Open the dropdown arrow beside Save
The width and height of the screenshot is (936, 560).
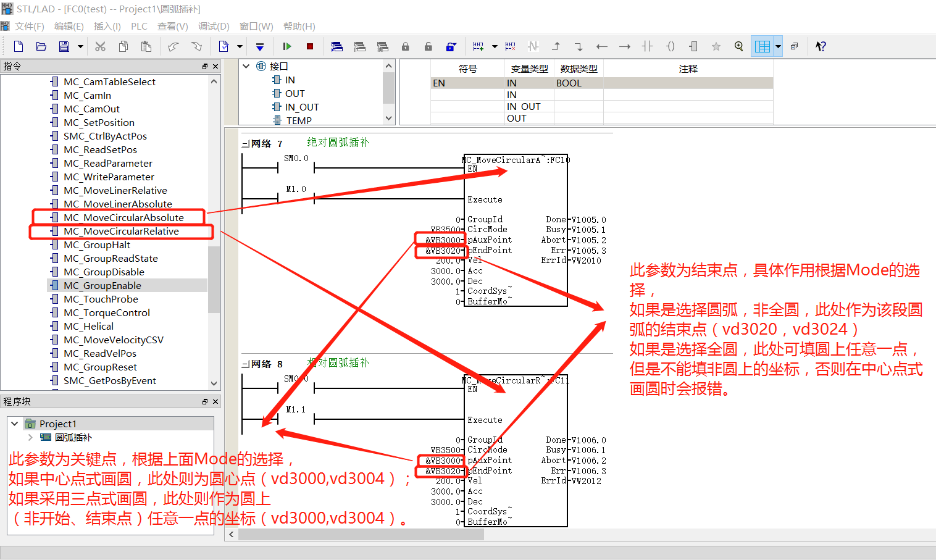[x=80, y=46]
